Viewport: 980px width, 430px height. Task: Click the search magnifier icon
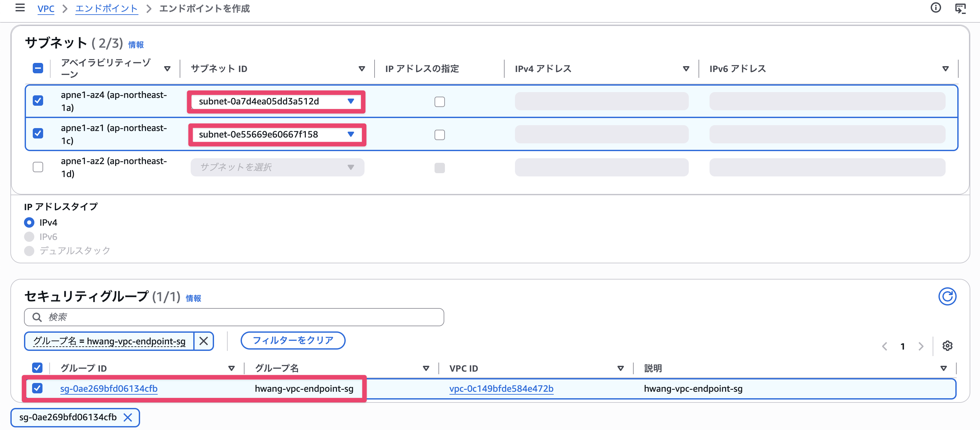click(37, 317)
